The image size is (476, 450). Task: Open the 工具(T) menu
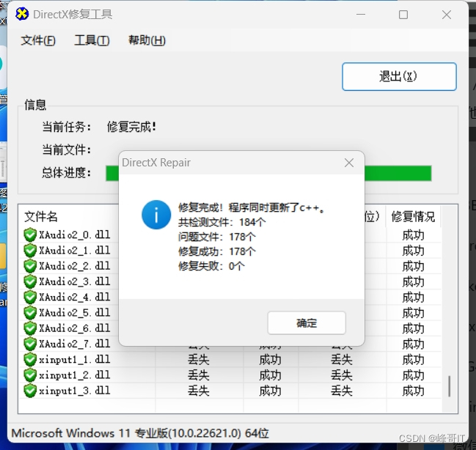click(x=92, y=40)
